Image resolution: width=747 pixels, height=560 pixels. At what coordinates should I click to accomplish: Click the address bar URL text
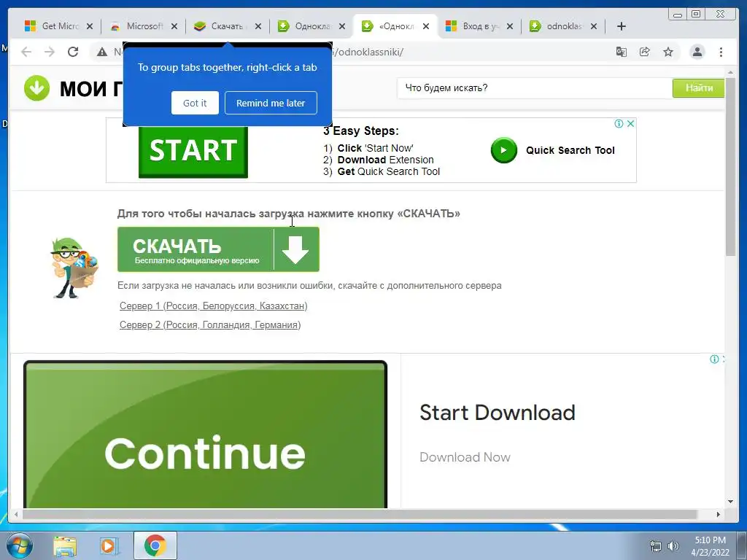[x=369, y=52]
